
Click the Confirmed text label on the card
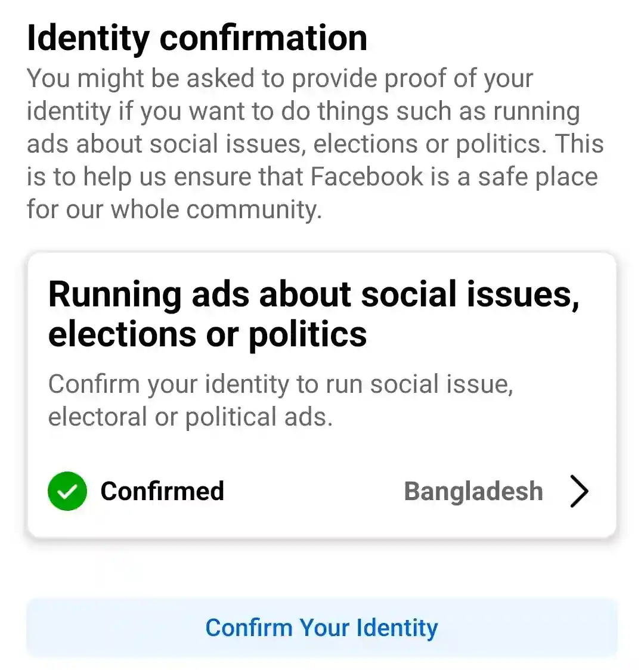(162, 491)
